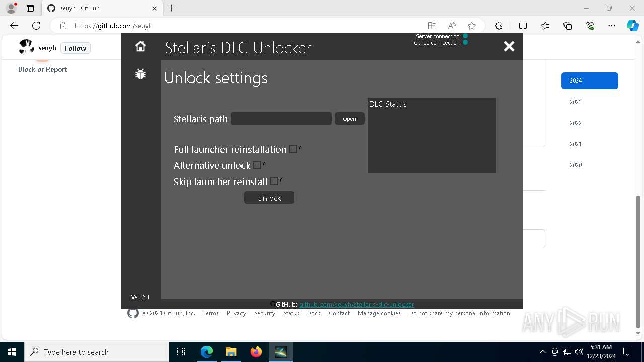
Task: Click the GitHub logo in the footer
Action: 133,313
